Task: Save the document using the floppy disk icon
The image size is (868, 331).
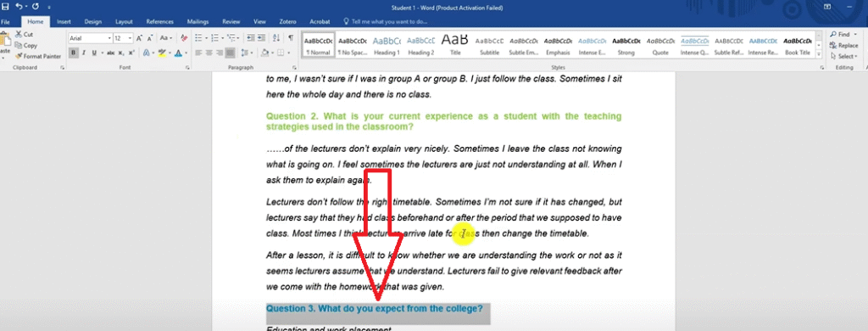Action: 6,7
